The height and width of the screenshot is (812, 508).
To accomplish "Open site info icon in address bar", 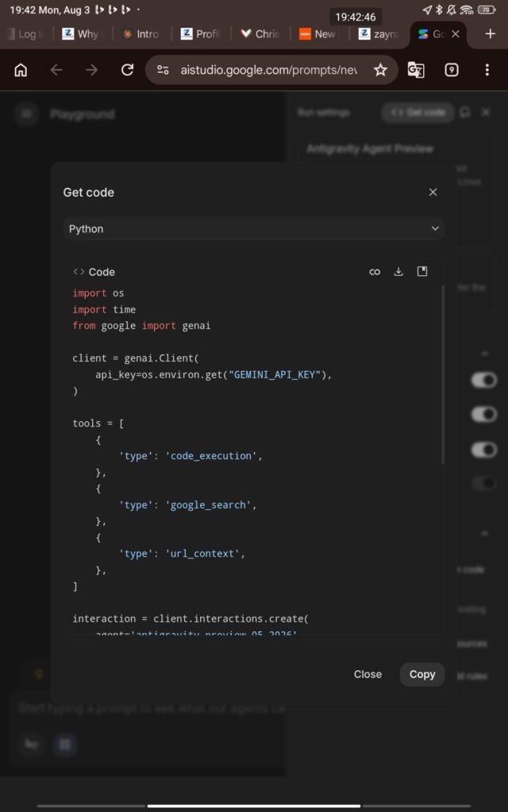I will (163, 70).
